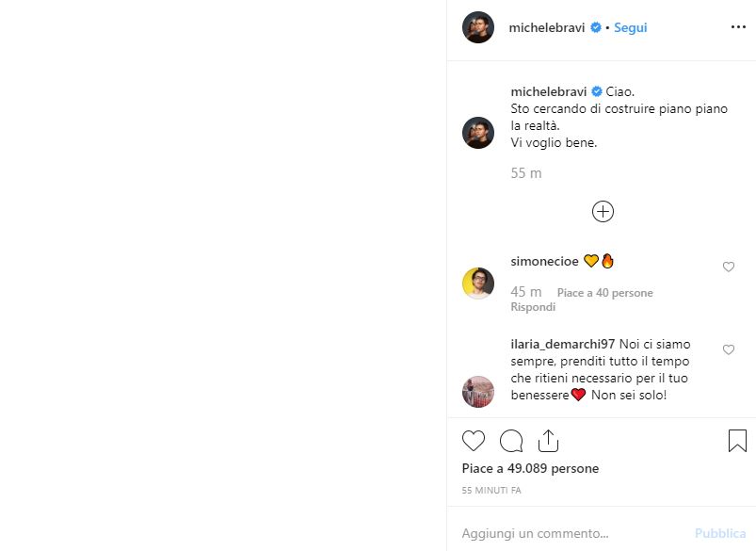This screenshot has height=551, width=756.
Task: Open the comment bubble icon
Action: (511, 441)
